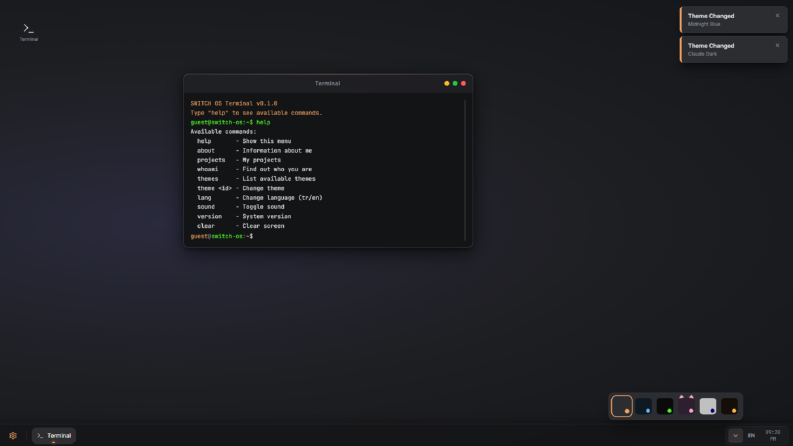Screen dimensions: 793x446
Task: Click the yellow minimize dot of Terminal window
Action: click(447, 83)
